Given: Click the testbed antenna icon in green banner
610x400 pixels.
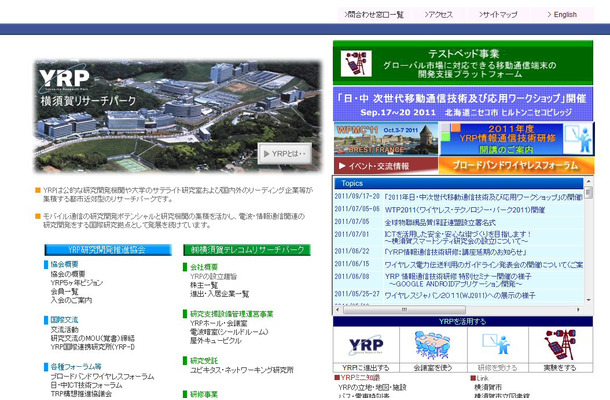Looking at the screenshot, I should (356, 63).
